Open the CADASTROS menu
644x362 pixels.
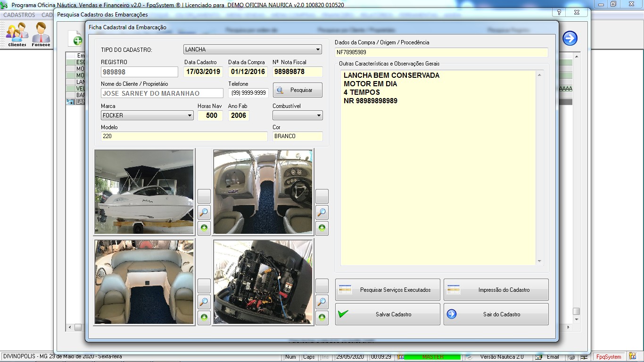click(19, 15)
